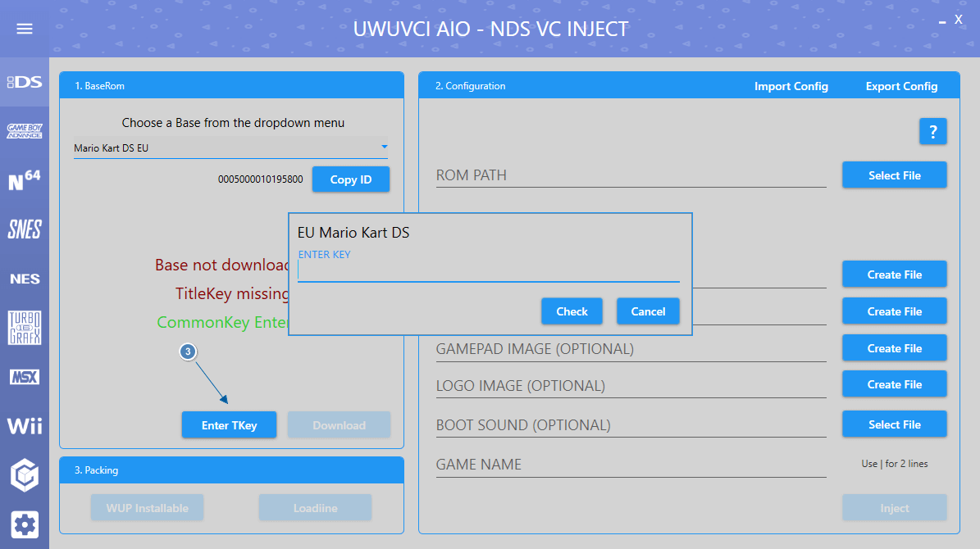Viewport: 980px width, 549px height.
Task: Select the MSX console icon
Action: coord(25,377)
